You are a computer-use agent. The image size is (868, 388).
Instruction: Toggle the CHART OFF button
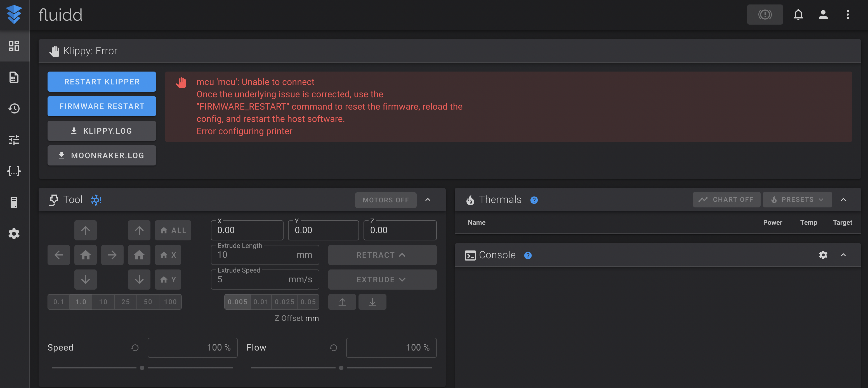[726, 200]
